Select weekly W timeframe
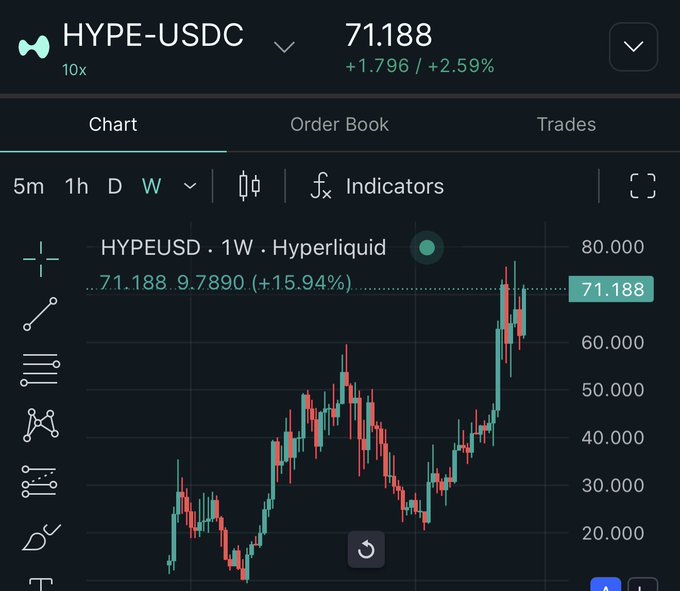 click(151, 186)
